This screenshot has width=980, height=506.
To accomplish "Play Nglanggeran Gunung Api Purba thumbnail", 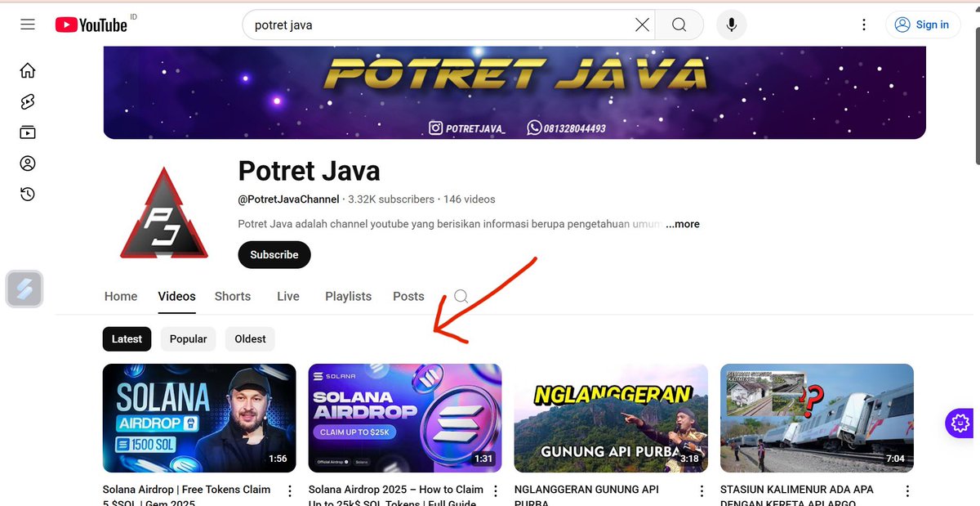I will pyautogui.click(x=611, y=418).
